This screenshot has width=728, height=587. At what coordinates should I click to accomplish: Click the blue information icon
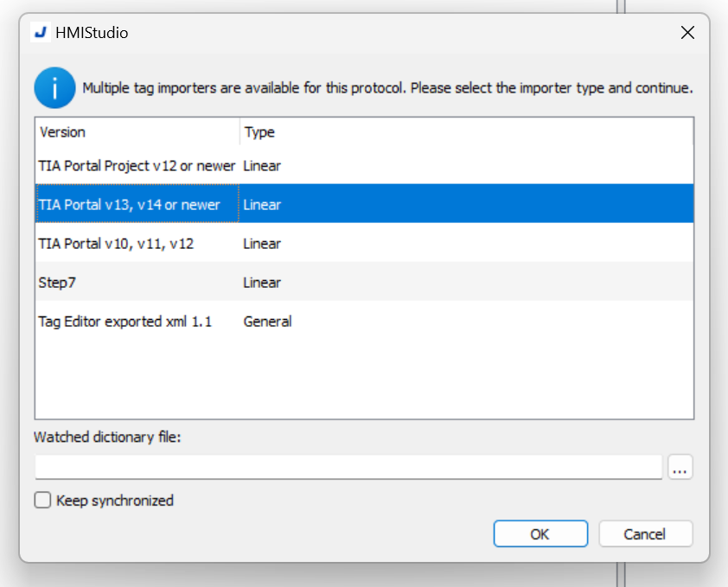[54, 88]
